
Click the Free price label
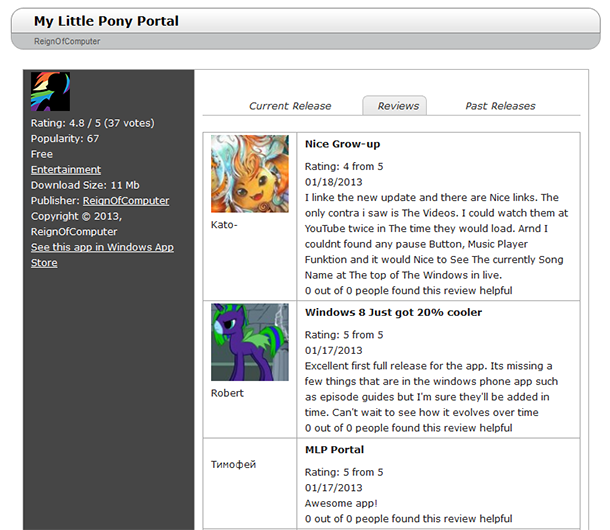42,154
